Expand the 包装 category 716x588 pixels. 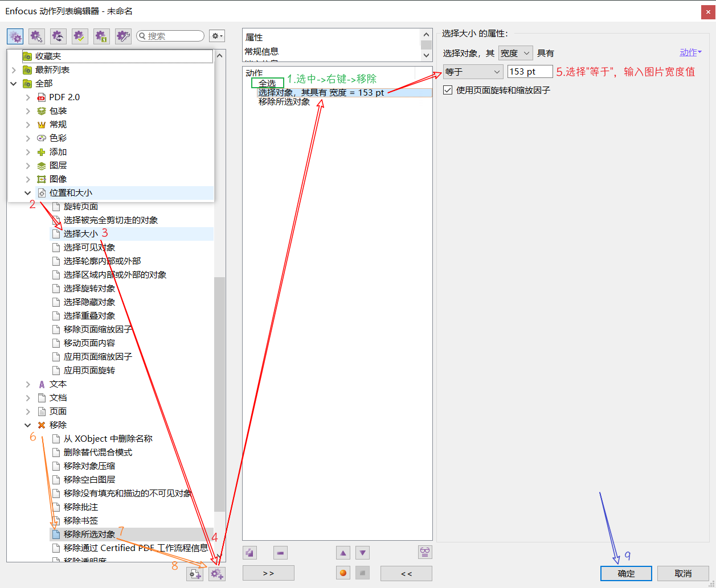(28, 111)
